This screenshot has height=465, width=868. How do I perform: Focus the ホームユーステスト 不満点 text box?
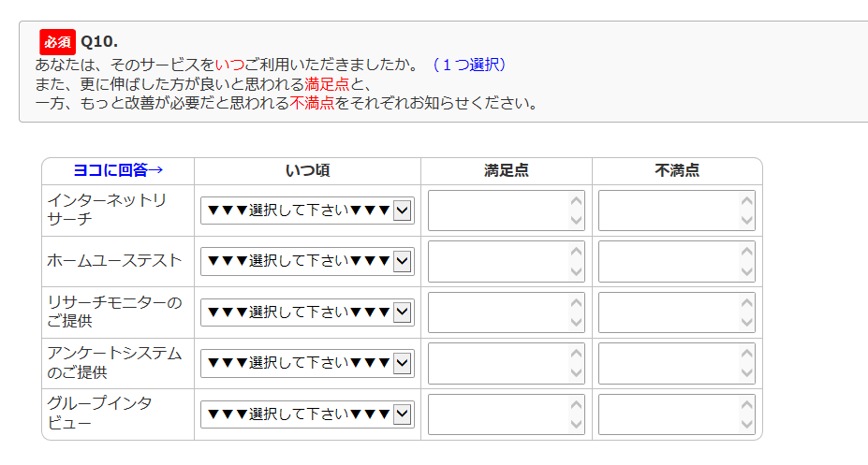pyautogui.click(x=669, y=261)
